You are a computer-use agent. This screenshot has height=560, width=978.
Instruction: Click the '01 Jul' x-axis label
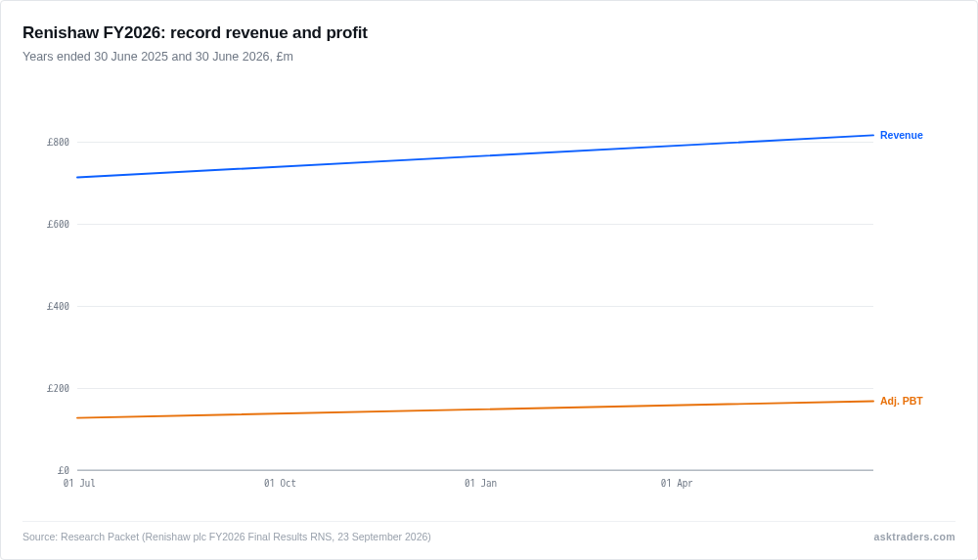click(79, 484)
